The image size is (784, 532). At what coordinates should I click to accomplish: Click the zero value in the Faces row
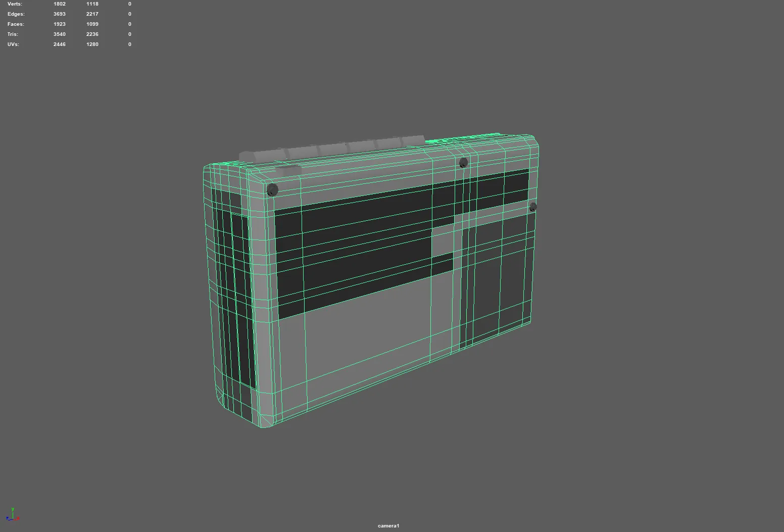(x=130, y=24)
